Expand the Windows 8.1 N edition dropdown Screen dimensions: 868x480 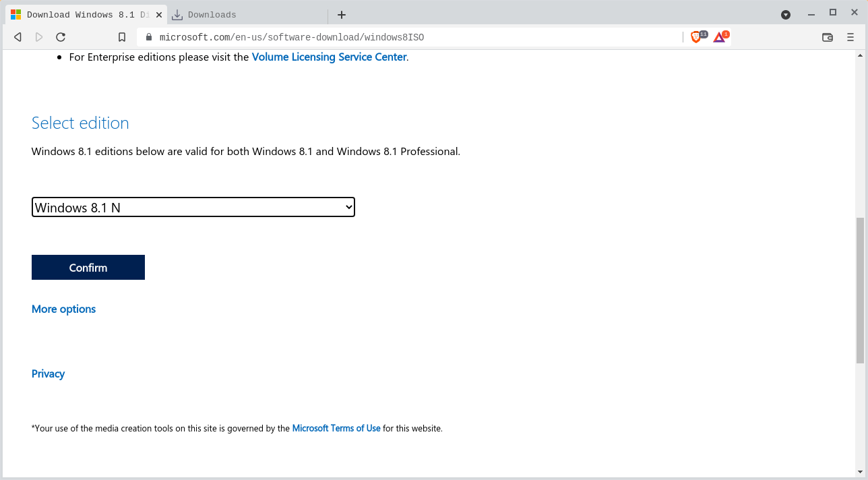(193, 207)
